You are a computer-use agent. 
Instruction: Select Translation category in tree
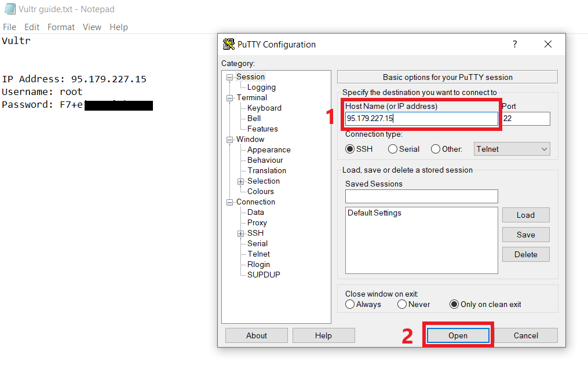pos(266,171)
